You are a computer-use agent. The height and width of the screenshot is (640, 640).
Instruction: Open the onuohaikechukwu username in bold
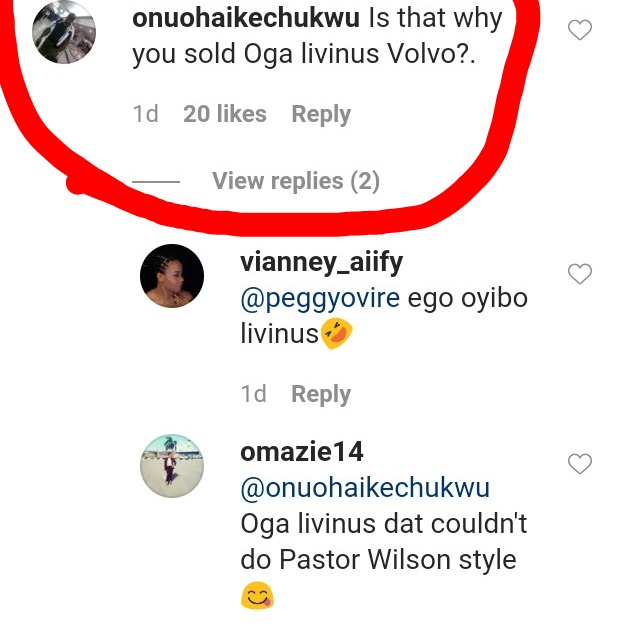pos(245,18)
